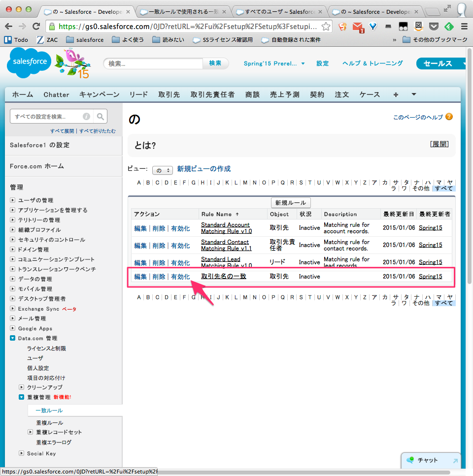Click 新規ビューの作成 link

(x=204, y=169)
